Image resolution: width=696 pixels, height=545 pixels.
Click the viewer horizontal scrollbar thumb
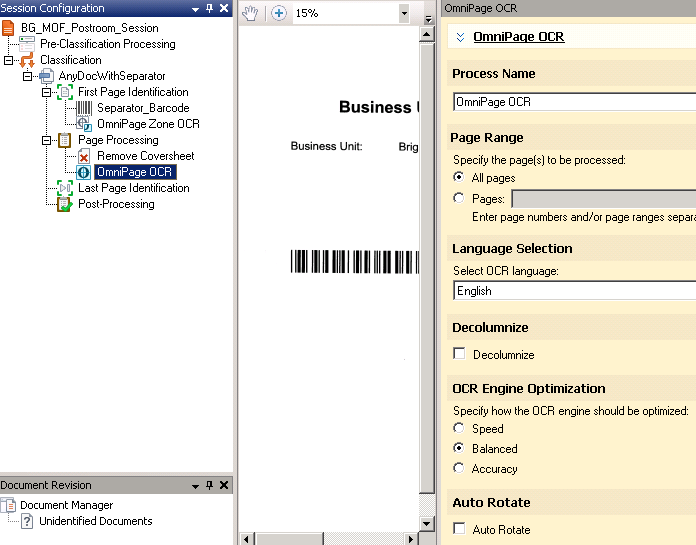(289, 539)
